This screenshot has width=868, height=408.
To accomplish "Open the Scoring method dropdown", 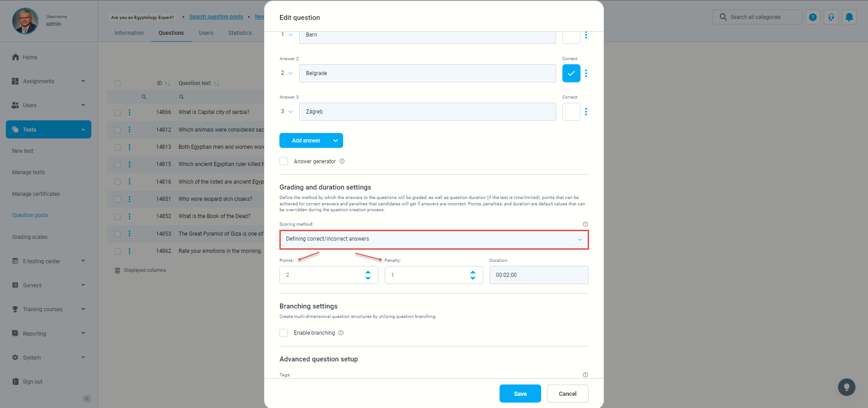I will (434, 239).
